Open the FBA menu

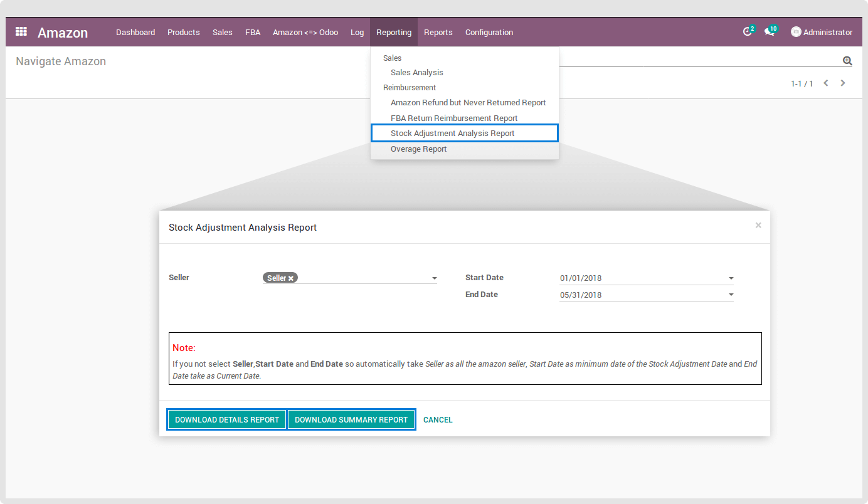tap(253, 32)
